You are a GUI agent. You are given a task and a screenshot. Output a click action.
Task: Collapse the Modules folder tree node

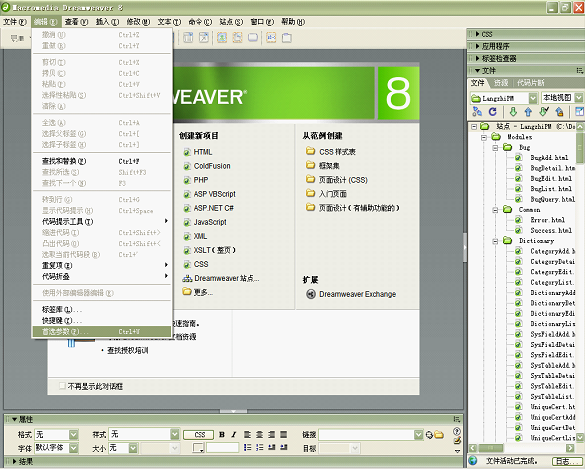[x=484, y=137]
